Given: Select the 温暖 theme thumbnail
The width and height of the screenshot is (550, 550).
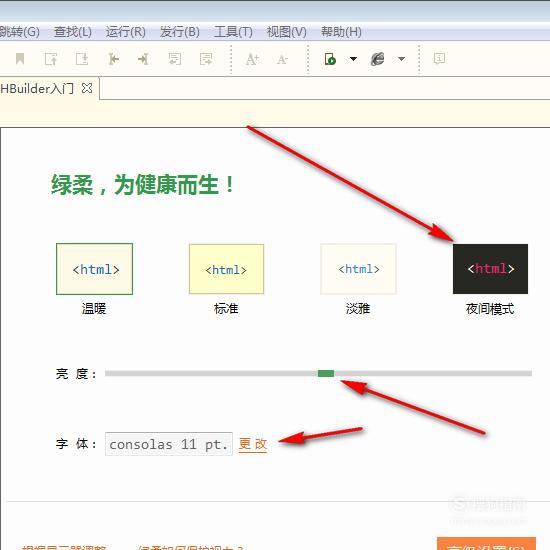Looking at the screenshot, I should click(x=94, y=269).
